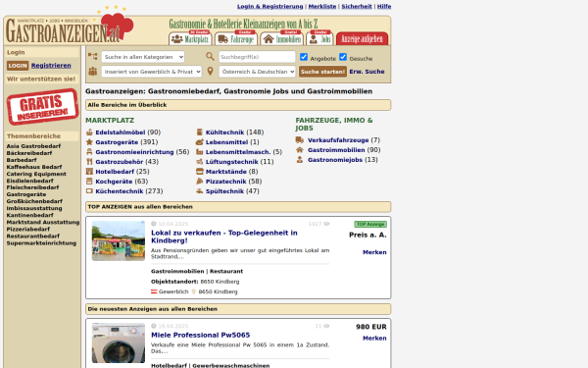Image resolution: width=588 pixels, height=368 pixels.
Task: Click the Lüftungstechnik category icon
Action: click(200, 162)
